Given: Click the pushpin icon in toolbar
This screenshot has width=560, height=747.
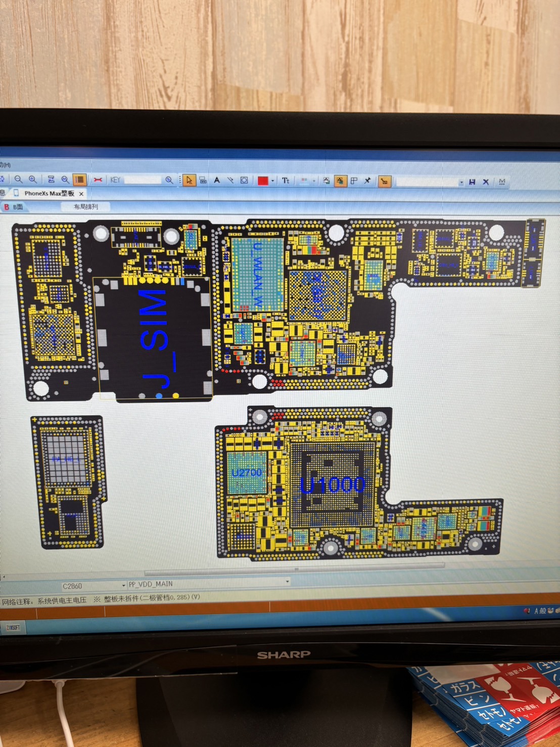Looking at the screenshot, I should click(367, 181).
